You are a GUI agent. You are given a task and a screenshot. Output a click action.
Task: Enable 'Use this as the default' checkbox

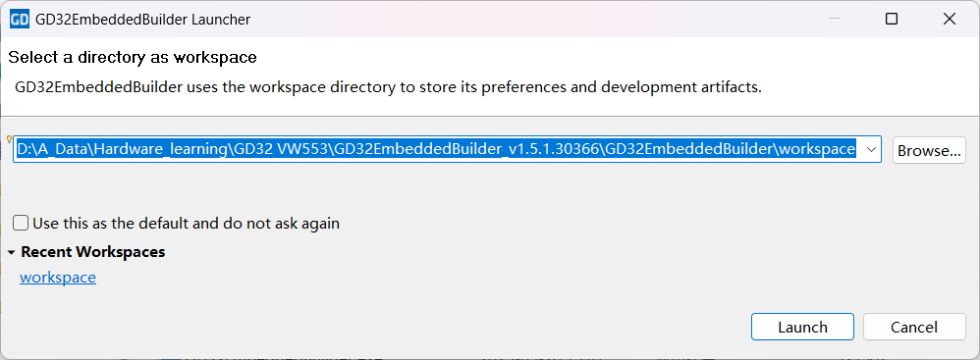tap(22, 223)
